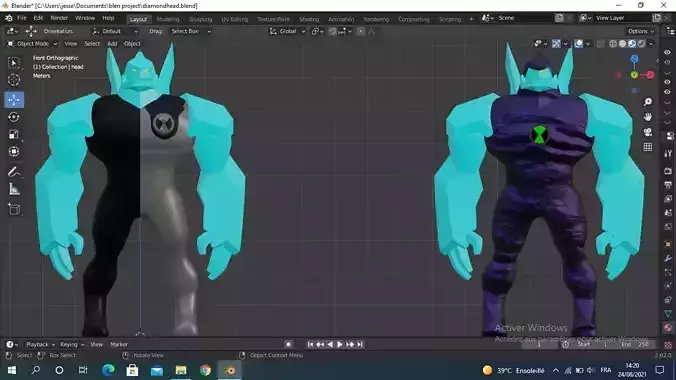Image resolution: width=676 pixels, height=380 pixels.
Task: Expand the Options dropdown
Action: coord(641,31)
